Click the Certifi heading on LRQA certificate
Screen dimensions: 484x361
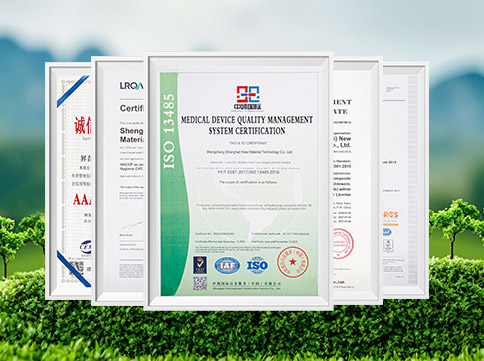(131, 108)
